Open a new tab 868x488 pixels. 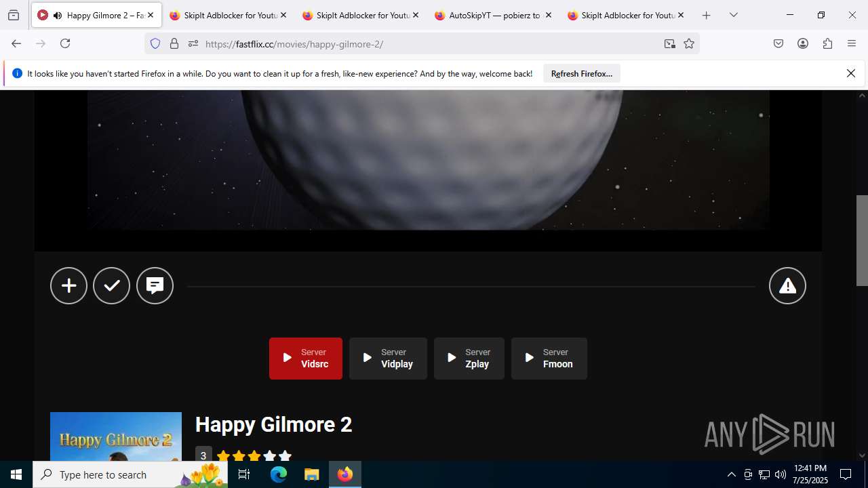click(x=707, y=15)
